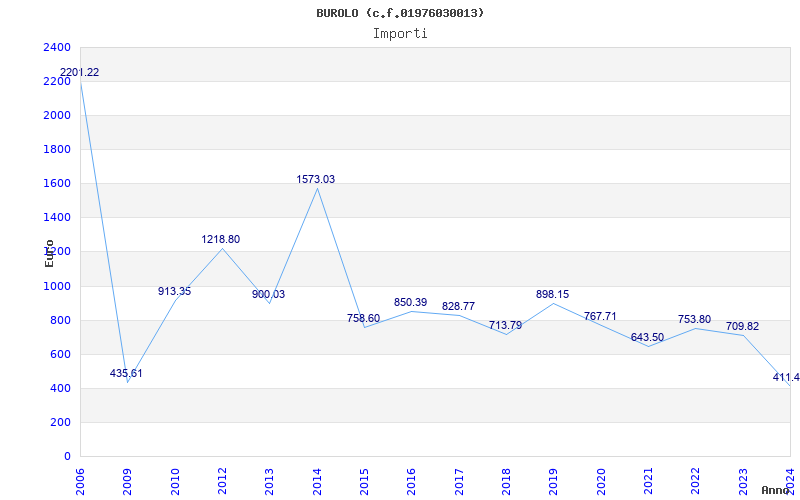Click the year 2021 axis label

[x=648, y=481]
